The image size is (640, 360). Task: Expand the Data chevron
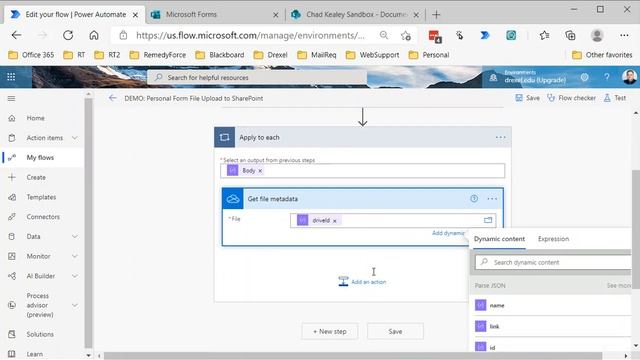[x=75, y=236]
